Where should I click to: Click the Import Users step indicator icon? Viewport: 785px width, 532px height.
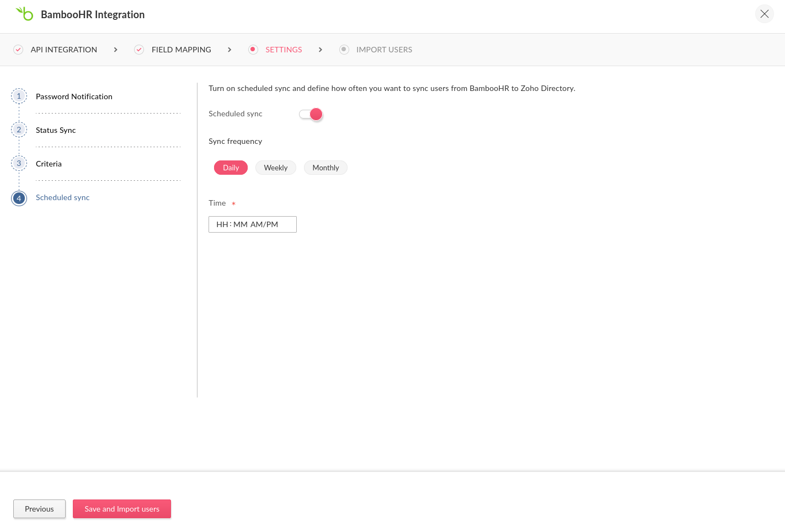pos(344,50)
